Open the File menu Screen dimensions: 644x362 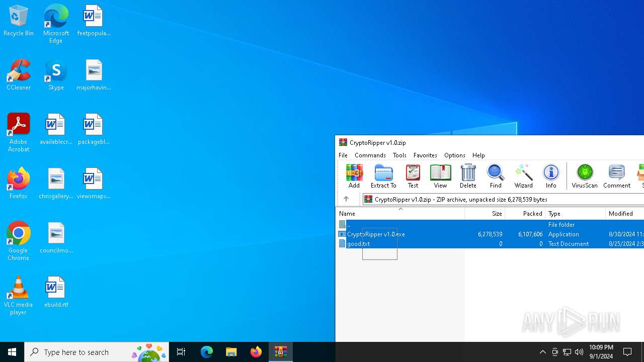click(343, 155)
